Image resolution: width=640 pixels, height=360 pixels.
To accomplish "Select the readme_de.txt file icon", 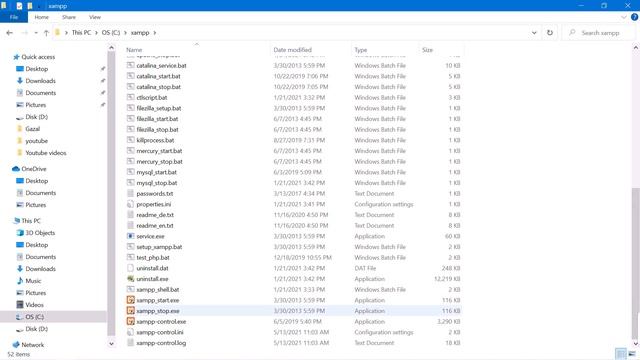I will [x=131, y=215].
